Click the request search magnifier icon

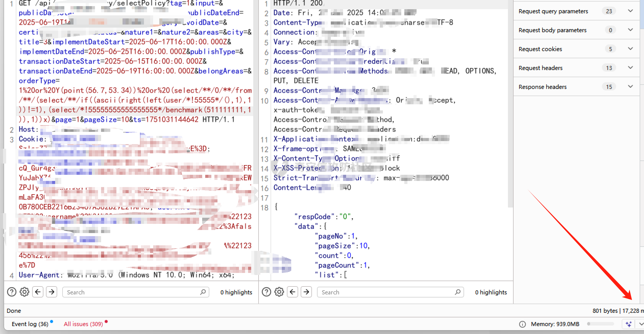pyautogui.click(x=203, y=292)
